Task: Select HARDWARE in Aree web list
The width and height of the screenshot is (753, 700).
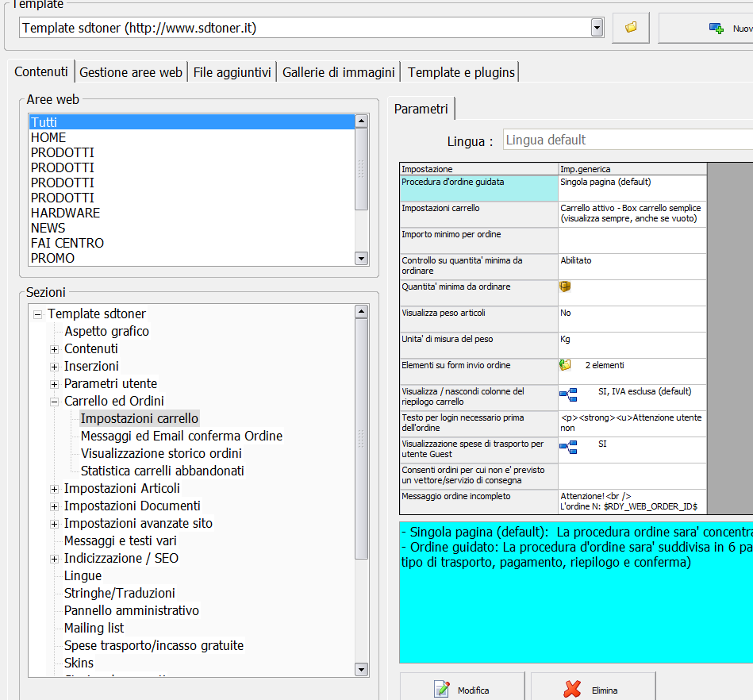Action: pos(191,213)
